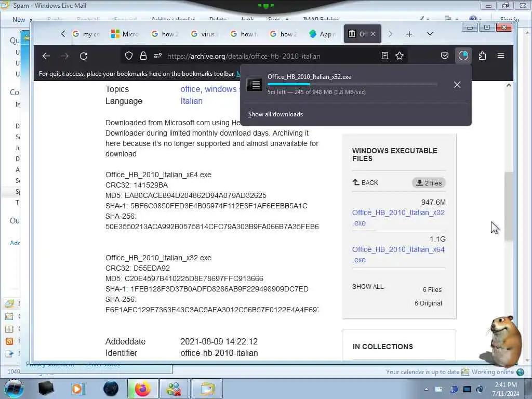The image size is (532, 399).
Task: Reload the archive.org page
Action: pyautogui.click(x=84, y=56)
